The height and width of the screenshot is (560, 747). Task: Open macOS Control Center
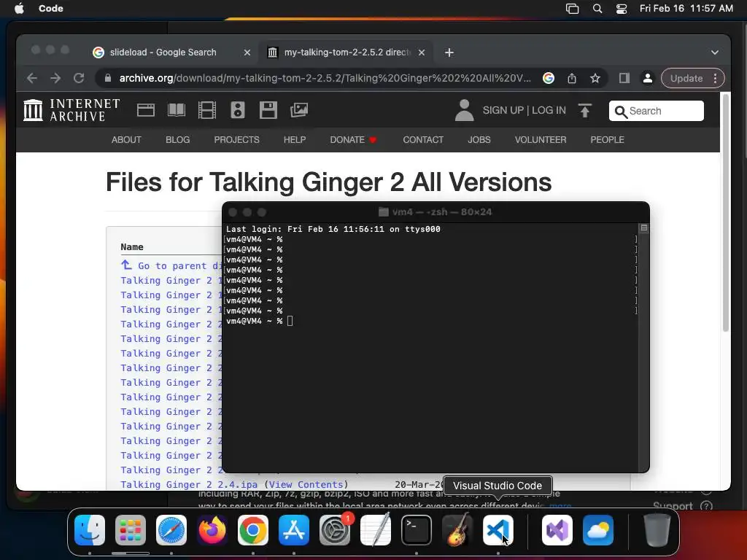pos(622,9)
